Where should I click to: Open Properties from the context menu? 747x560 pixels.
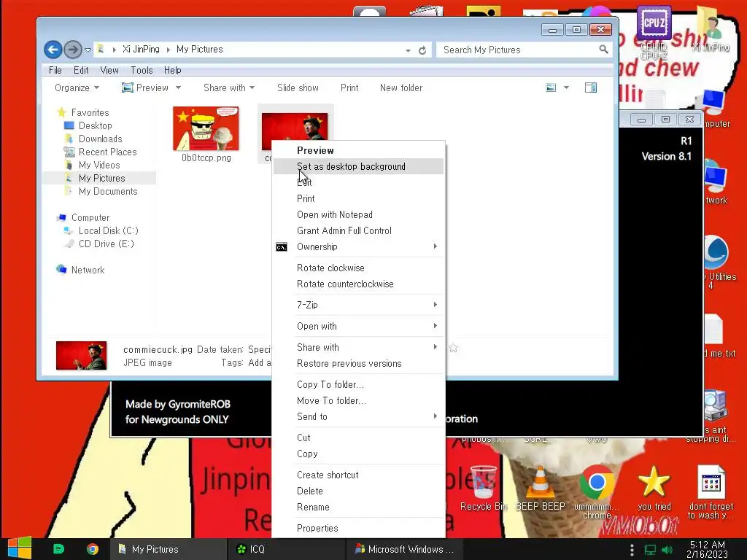pyautogui.click(x=358, y=529)
